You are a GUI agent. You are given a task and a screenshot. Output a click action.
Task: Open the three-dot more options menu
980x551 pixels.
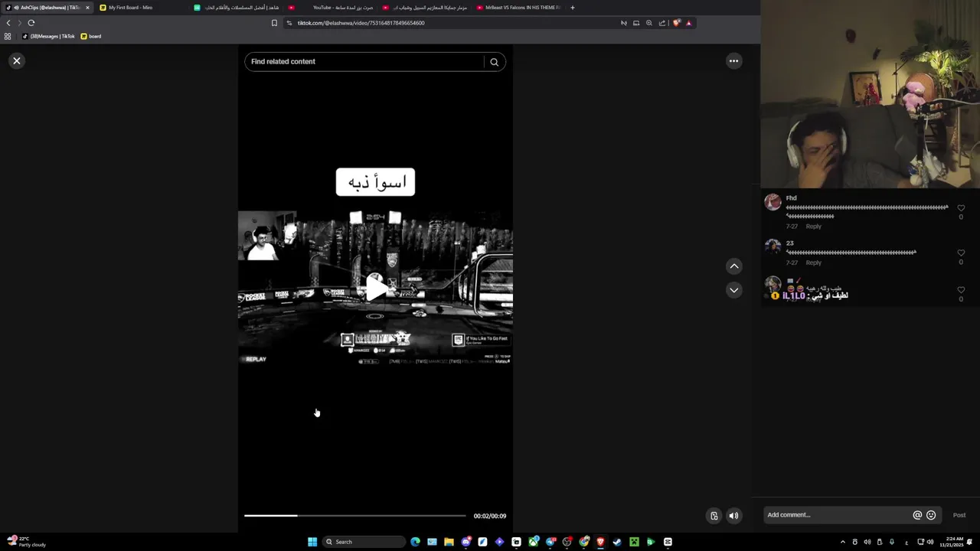[733, 60]
